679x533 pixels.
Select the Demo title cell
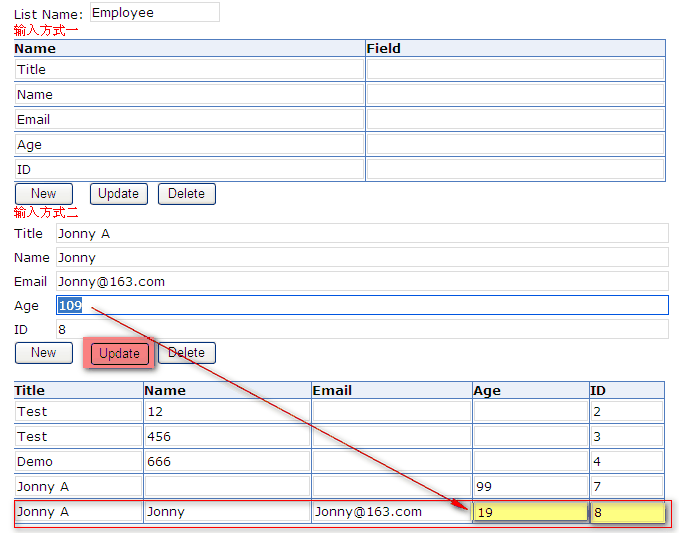[78, 462]
